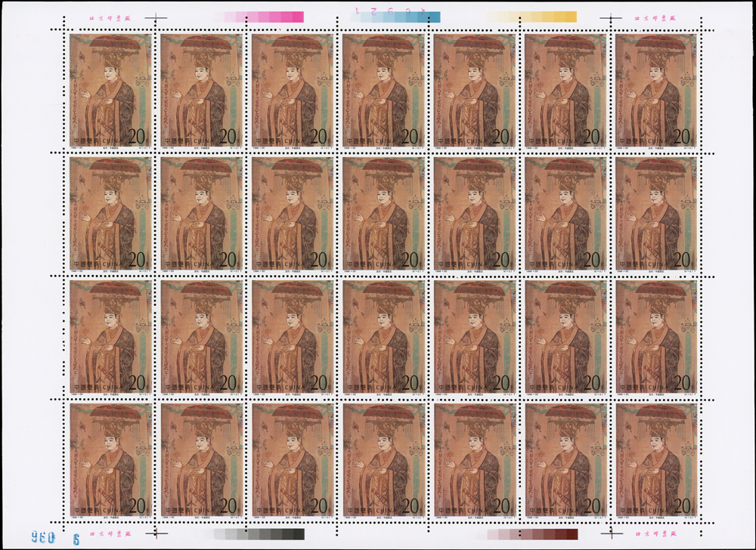
Task: Select the stamp in row four, column one
Action: pyautogui.click(x=111, y=461)
